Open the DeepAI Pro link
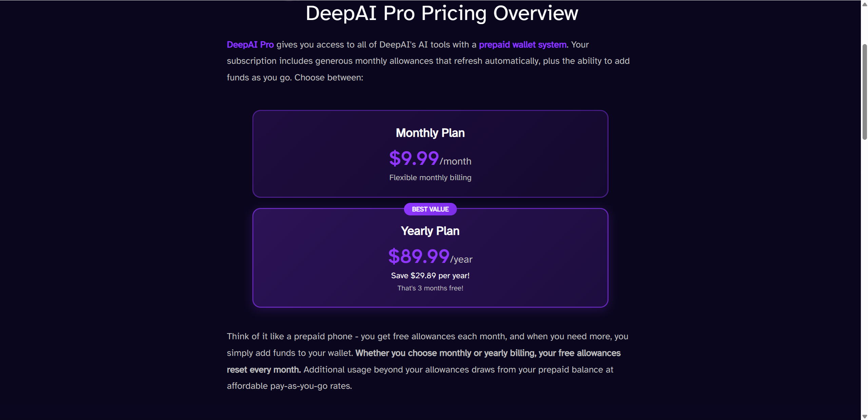 [250, 45]
